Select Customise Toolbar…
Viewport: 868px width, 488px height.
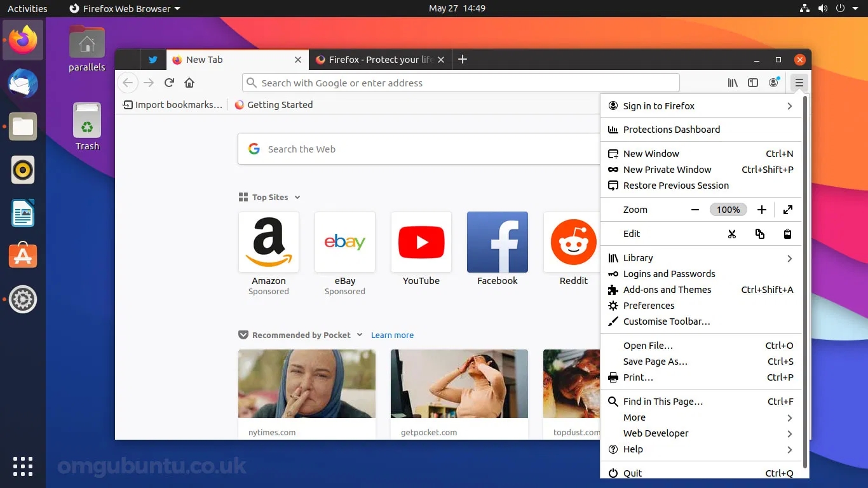pyautogui.click(x=701, y=322)
